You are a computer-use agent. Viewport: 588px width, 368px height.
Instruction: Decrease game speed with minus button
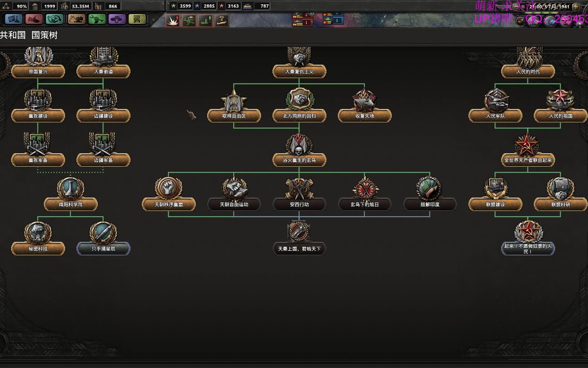pos(516,6)
